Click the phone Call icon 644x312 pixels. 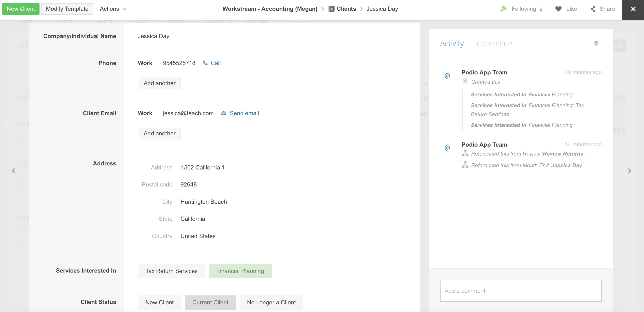[205, 63]
